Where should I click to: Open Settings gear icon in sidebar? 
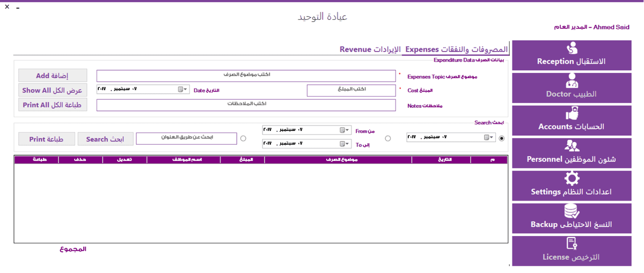tap(571, 179)
